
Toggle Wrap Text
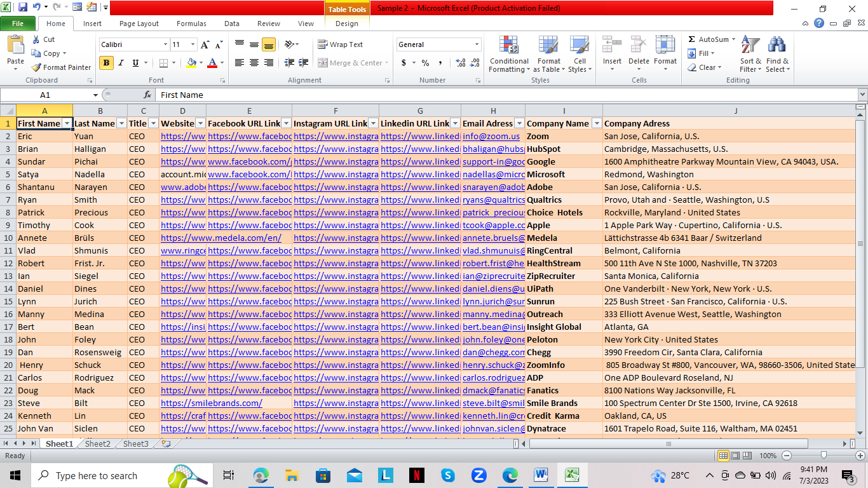click(341, 44)
